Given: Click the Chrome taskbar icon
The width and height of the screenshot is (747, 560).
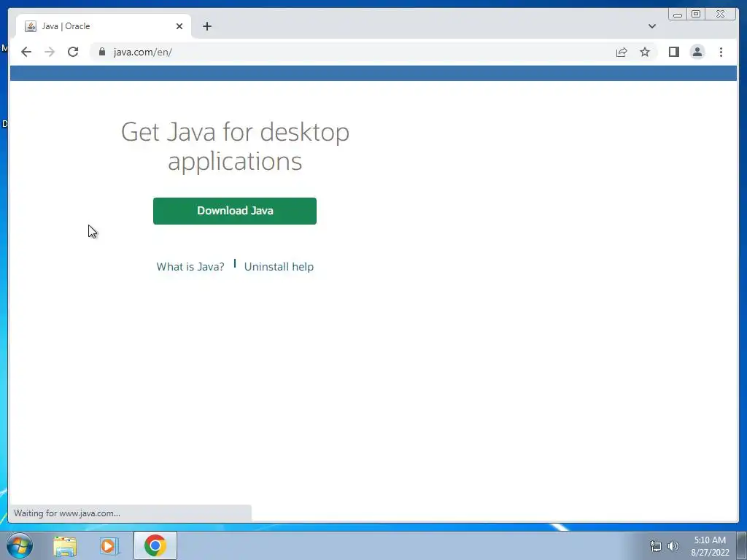Looking at the screenshot, I should pyautogui.click(x=155, y=545).
